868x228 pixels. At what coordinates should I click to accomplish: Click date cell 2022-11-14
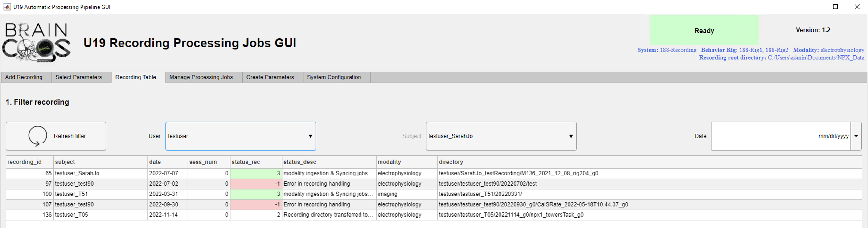168,215
